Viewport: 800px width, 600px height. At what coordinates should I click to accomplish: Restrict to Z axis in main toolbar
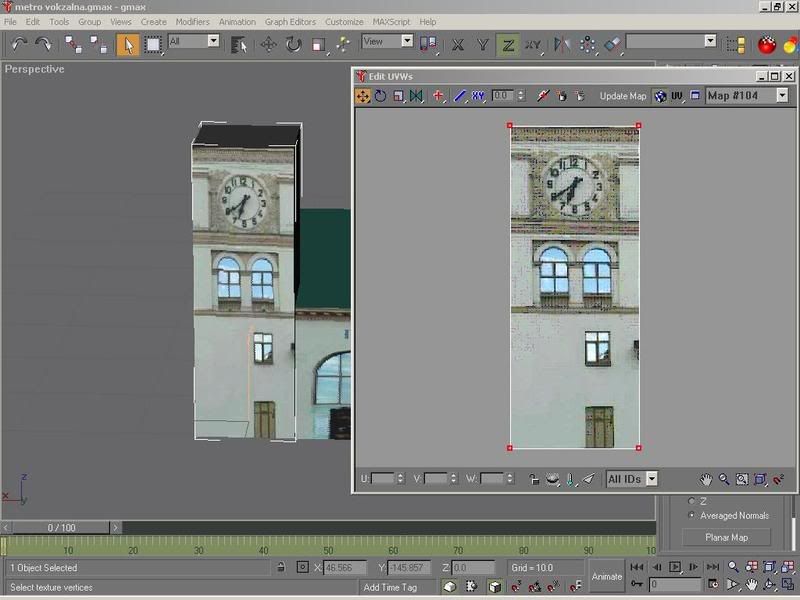coord(507,44)
